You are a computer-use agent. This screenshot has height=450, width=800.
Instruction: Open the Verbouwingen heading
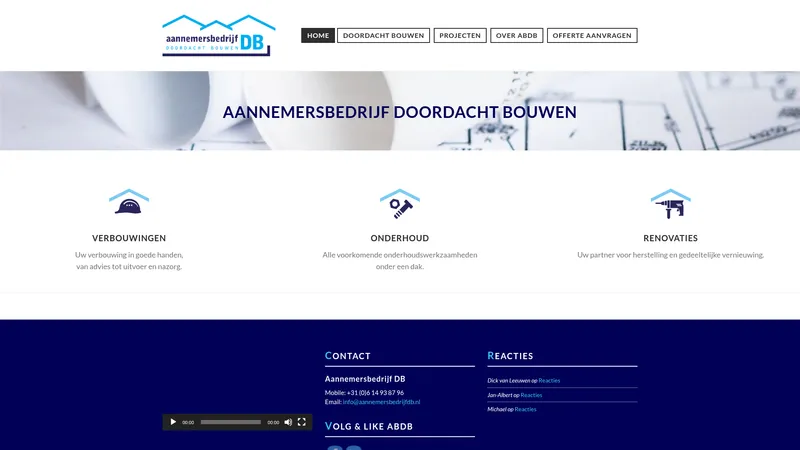[x=129, y=238]
